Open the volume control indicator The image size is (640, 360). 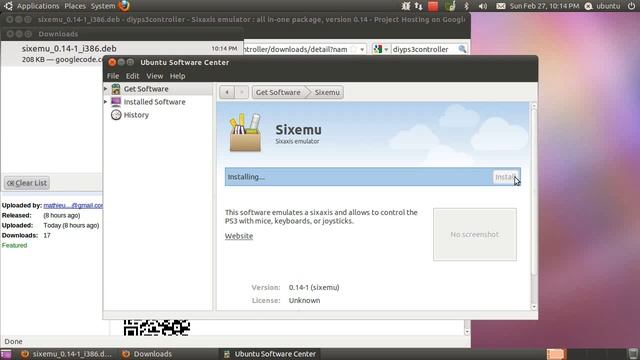[x=483, y=6]
